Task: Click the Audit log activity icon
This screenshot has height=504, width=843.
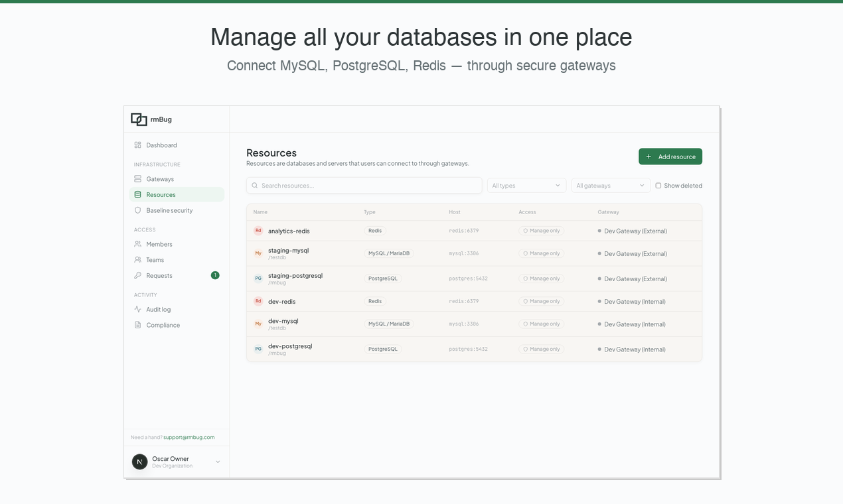Action: [x=137, y=309]
